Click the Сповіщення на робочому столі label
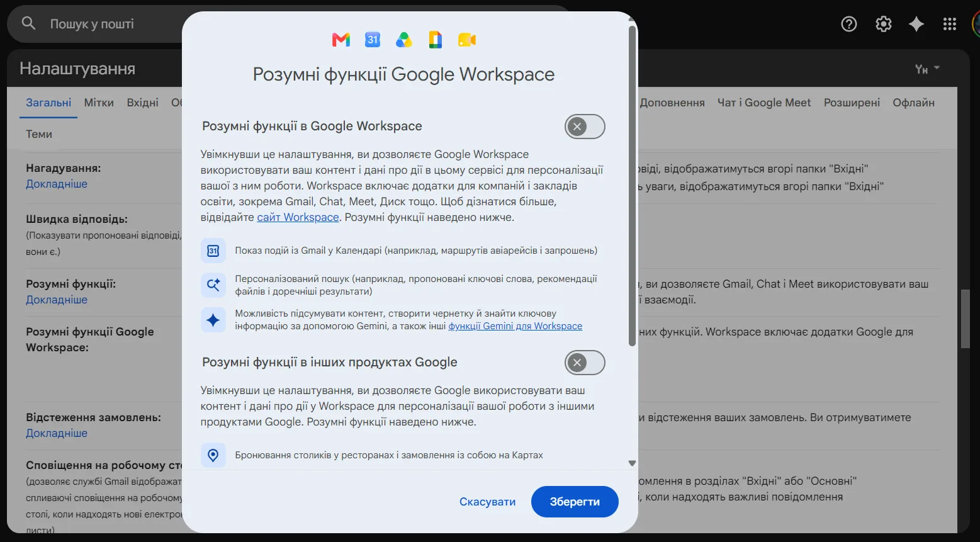Image resolution: width=980 pixels, height=542 pixels. 104,465
